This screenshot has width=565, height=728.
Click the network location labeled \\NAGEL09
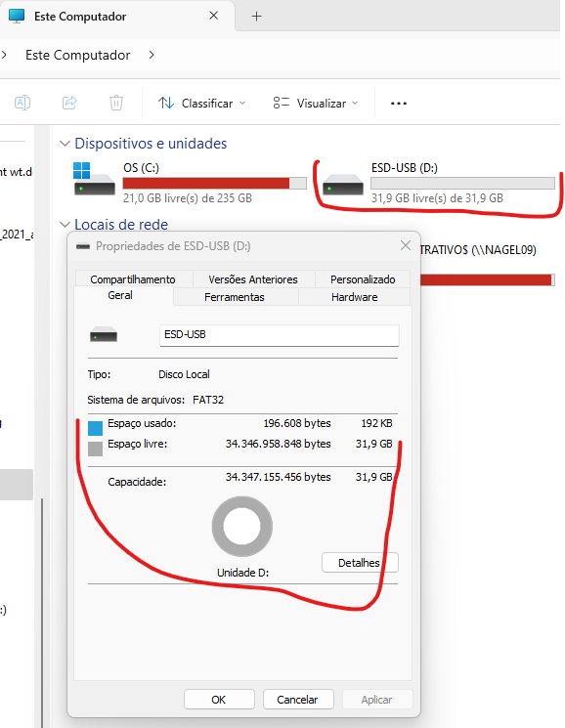tap(478, 250)
